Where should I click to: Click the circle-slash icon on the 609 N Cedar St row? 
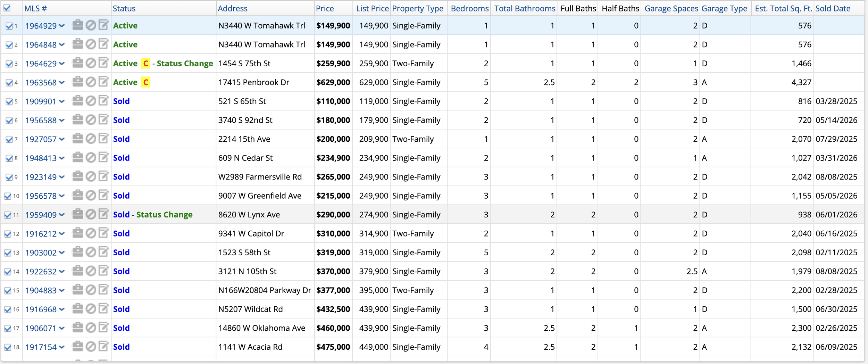point(91,158)
